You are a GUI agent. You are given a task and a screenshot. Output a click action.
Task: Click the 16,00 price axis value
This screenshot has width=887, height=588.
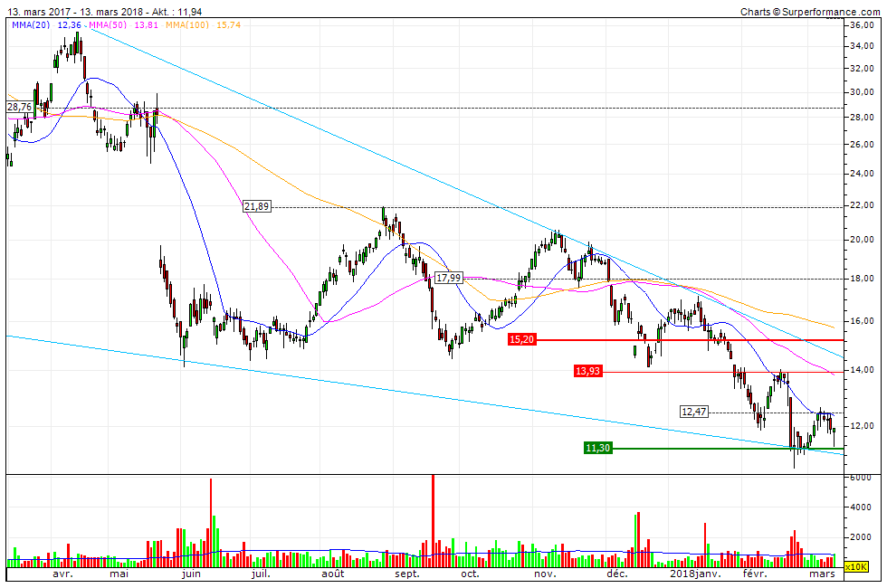tap(862, 320)
